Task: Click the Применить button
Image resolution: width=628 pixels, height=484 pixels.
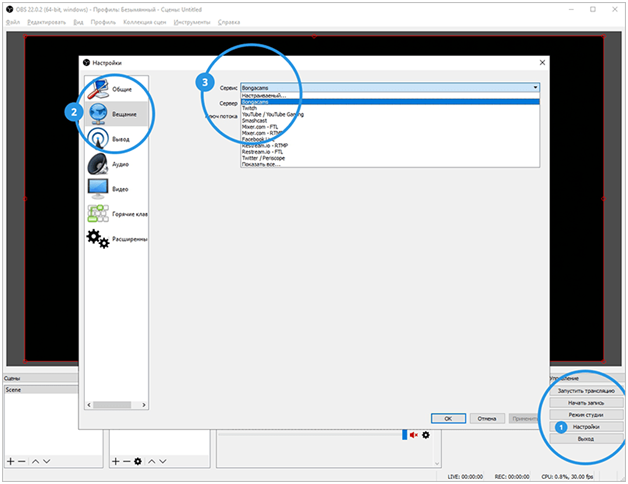Action: click(x=525, y=418)
